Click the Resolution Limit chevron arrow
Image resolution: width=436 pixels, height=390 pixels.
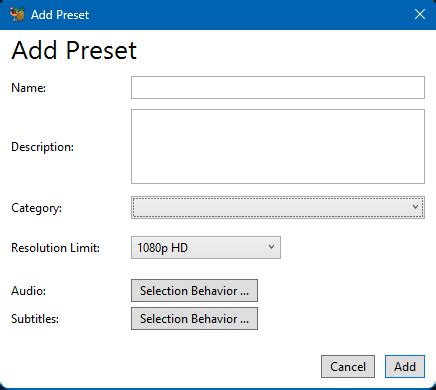(x=271, y=247)
